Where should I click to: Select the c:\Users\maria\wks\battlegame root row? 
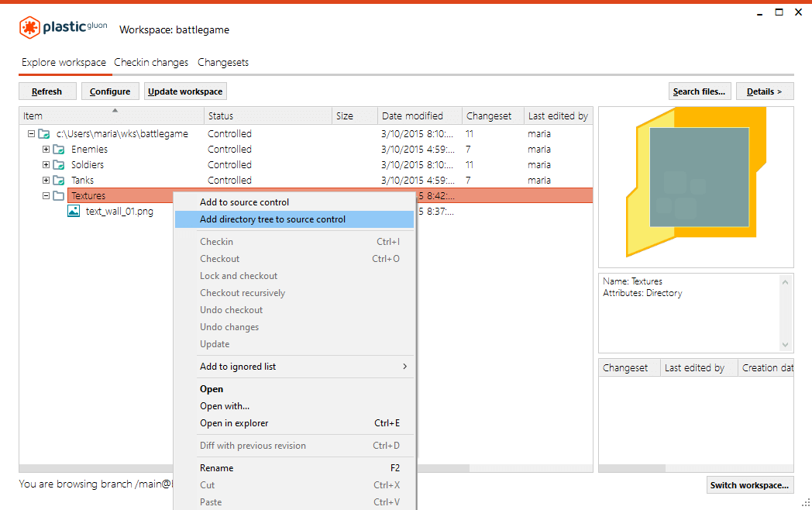[305, 134]
